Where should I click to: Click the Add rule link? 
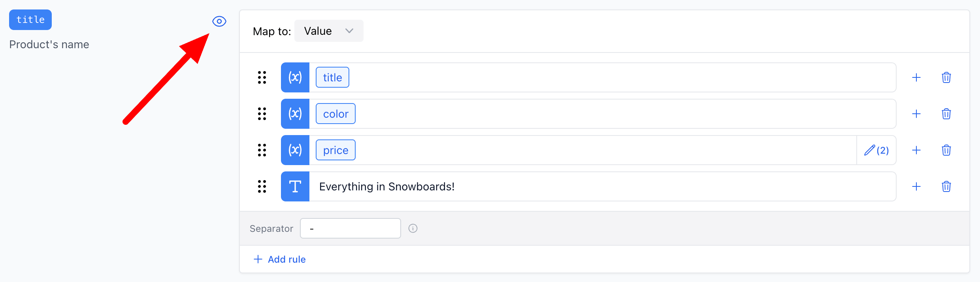pyautogui.click(x=280, y=259)
